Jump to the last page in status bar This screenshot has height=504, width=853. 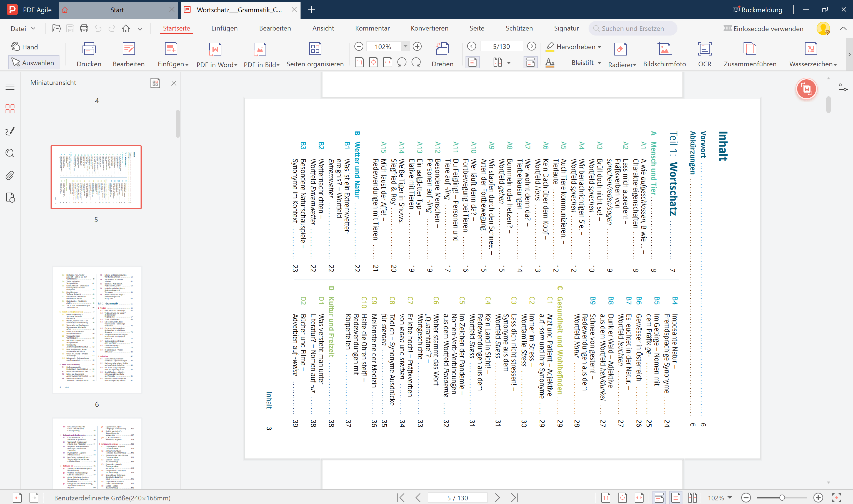(515, 498)
